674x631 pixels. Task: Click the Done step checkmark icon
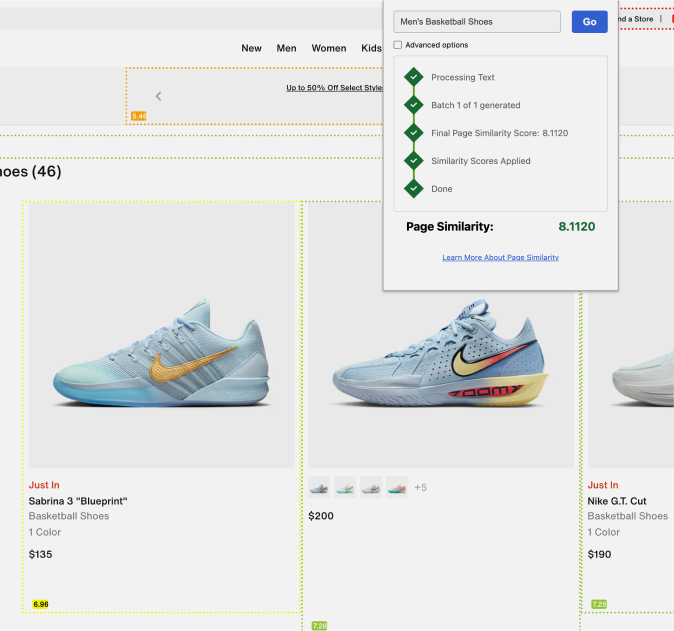[x=411, y=189]
